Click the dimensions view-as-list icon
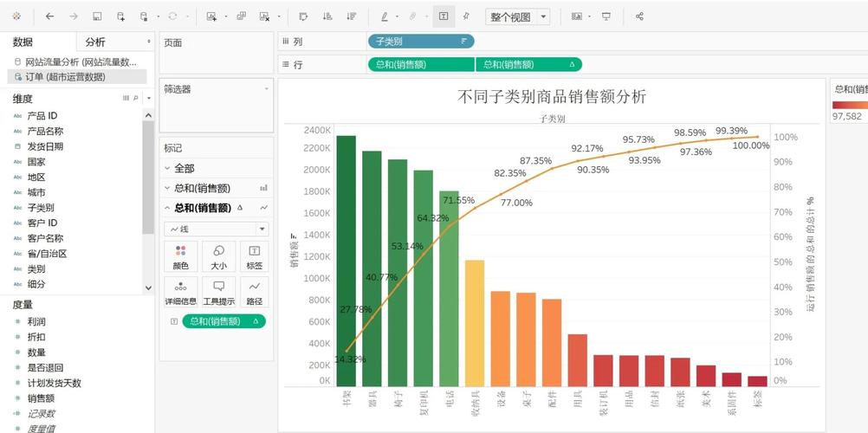The height and width of the screenshot is (433, 868). (x=126, y=98)
